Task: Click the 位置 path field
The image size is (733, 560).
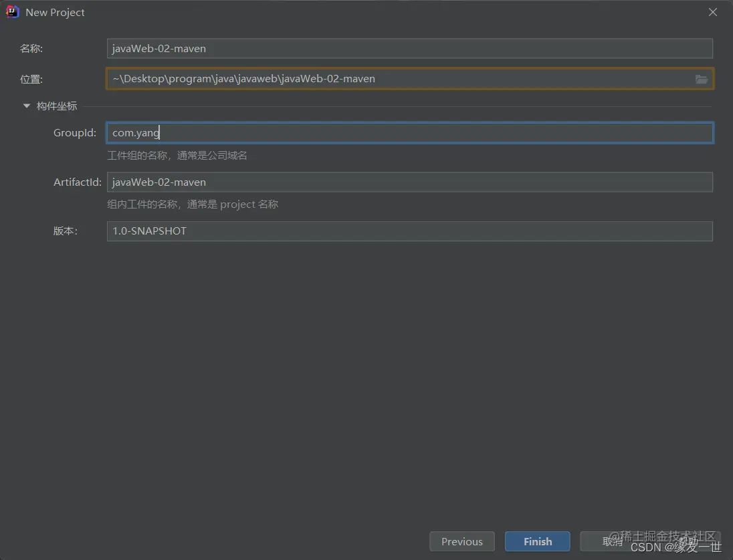Action: pos(409,79)
